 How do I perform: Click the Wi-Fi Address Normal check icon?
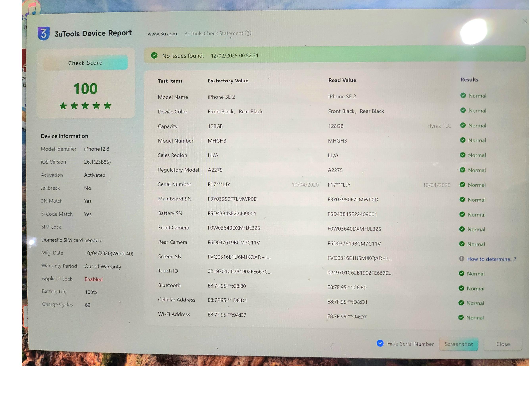coord(461,317)
